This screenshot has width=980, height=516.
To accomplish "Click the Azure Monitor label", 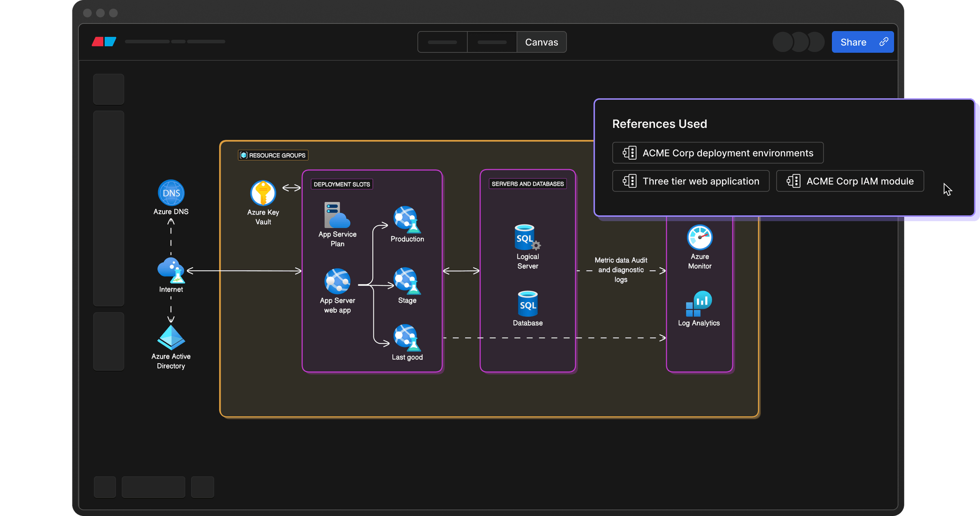I will pyautogui.click(x=700, y=261).
